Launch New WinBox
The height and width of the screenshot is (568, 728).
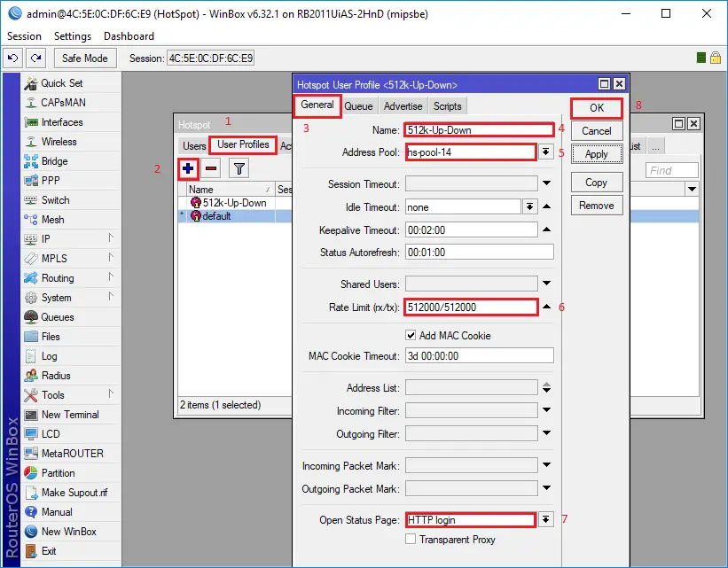71,532
